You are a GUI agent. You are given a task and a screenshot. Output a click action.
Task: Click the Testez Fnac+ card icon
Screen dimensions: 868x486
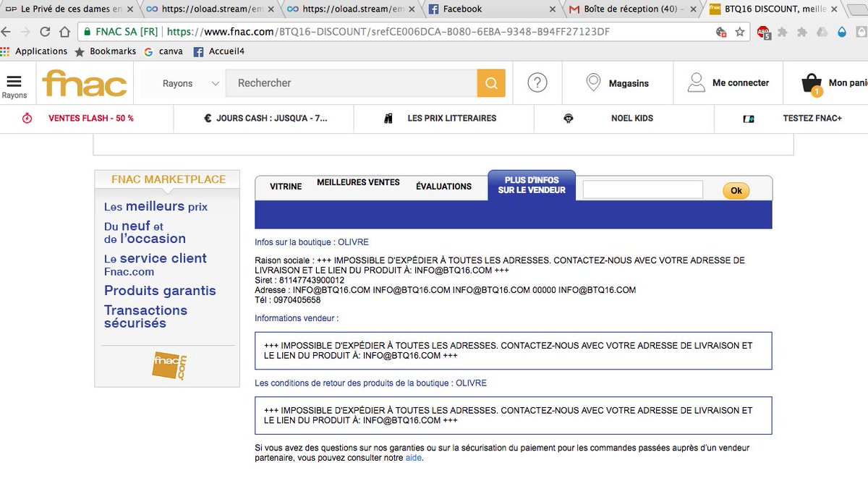coord(749,119)
